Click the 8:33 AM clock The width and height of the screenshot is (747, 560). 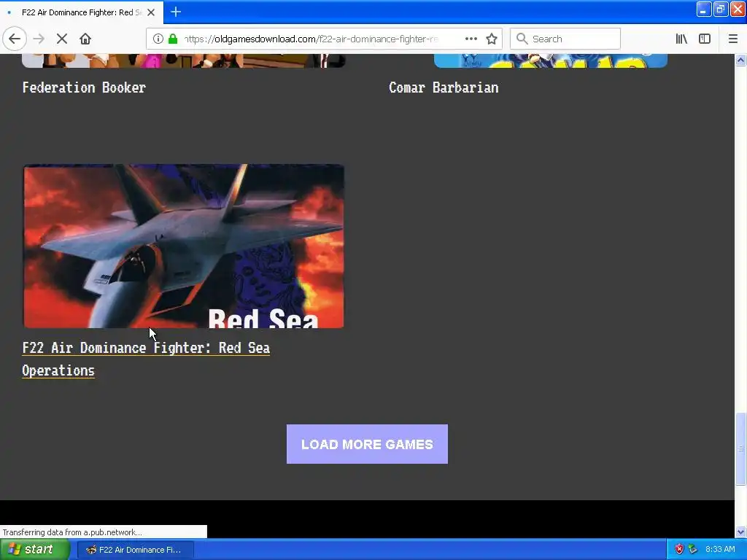point(720,550)
